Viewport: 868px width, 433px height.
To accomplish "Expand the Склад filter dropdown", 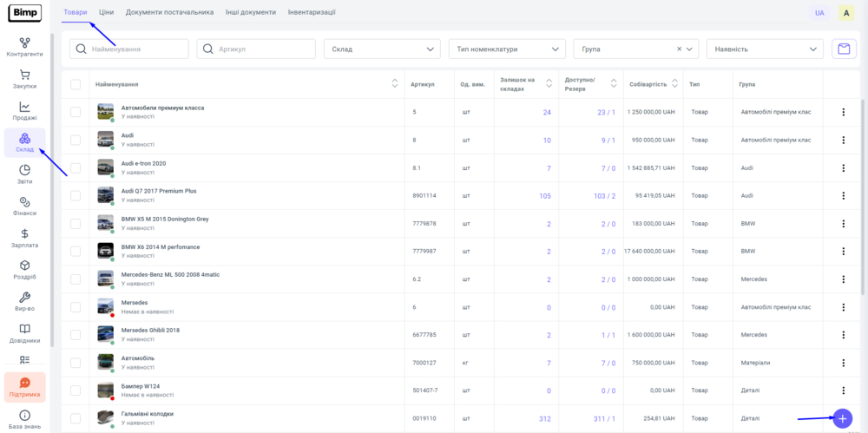I will pyautogui.click(x=382, y=49).
